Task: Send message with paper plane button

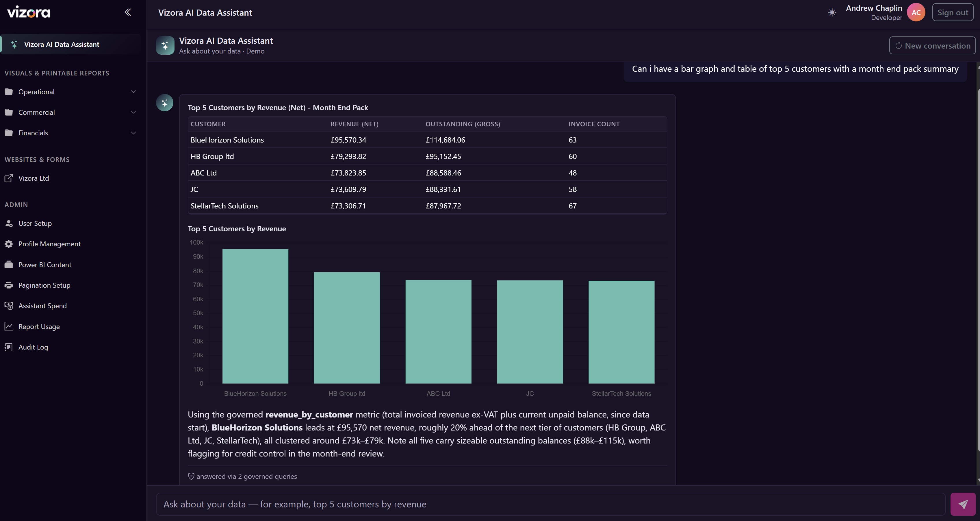Action: (962, 504)
